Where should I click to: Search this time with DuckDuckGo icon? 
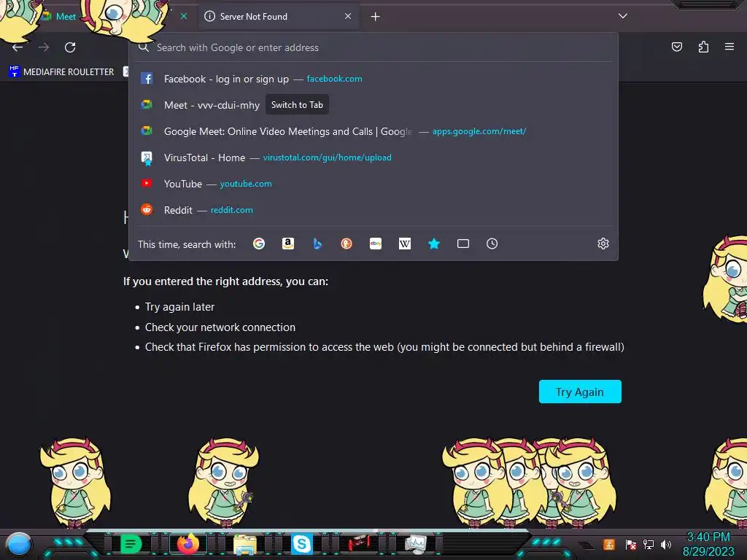[x=347, y=244]
